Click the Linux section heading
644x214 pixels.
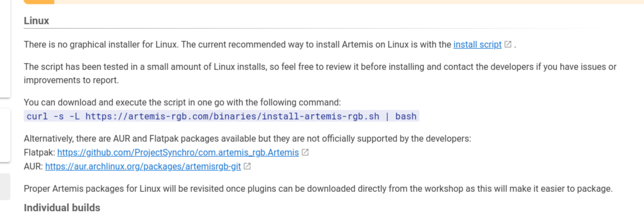tap(36, 21)
